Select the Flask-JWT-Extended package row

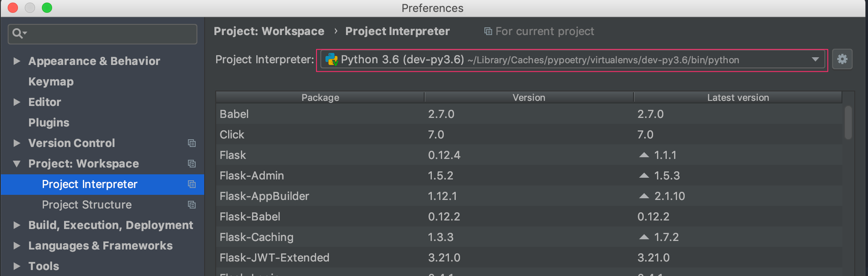point(529,258)
